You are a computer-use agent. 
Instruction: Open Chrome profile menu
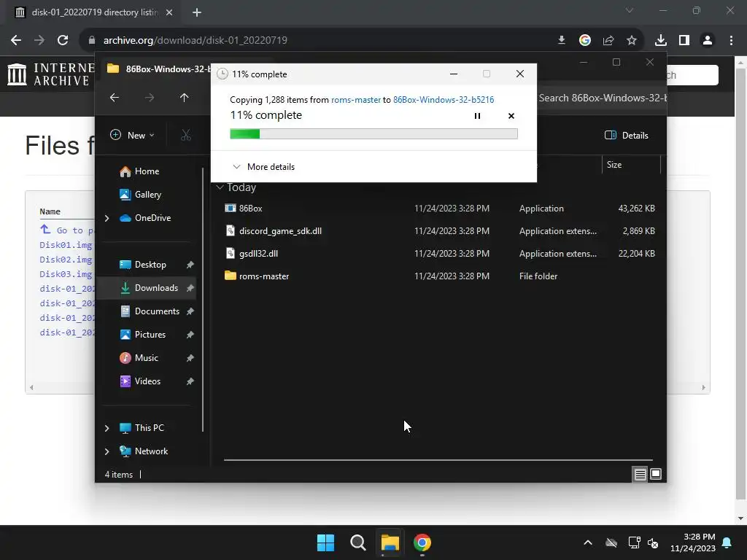point(708,40)
